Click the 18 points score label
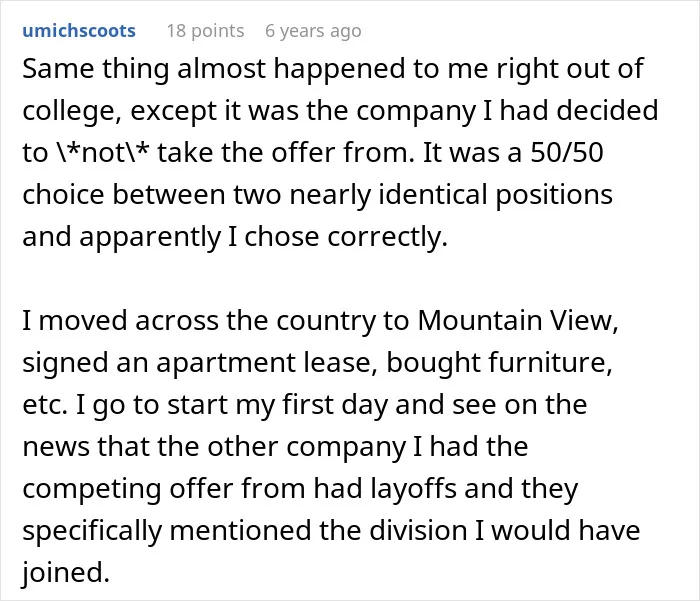Image resolution: width=700 pixels, height=601 pixels. (205, 31)
